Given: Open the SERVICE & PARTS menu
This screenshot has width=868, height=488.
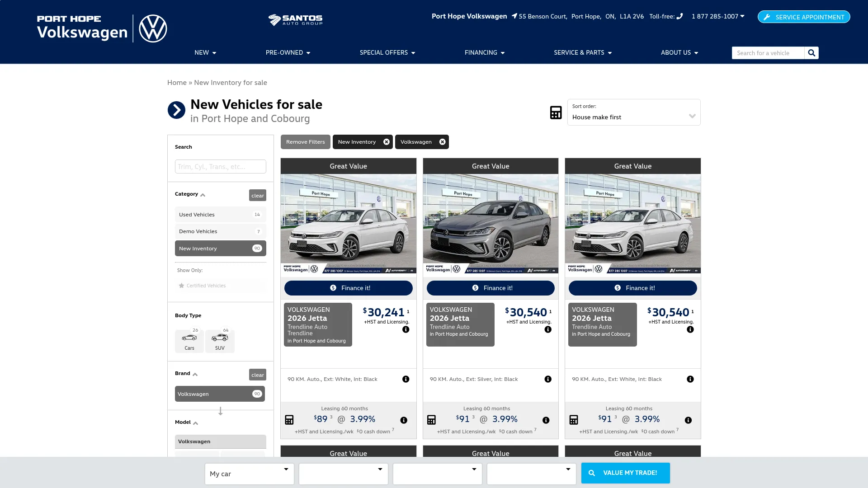Looking at the screenshot, I should pos(583,53).
